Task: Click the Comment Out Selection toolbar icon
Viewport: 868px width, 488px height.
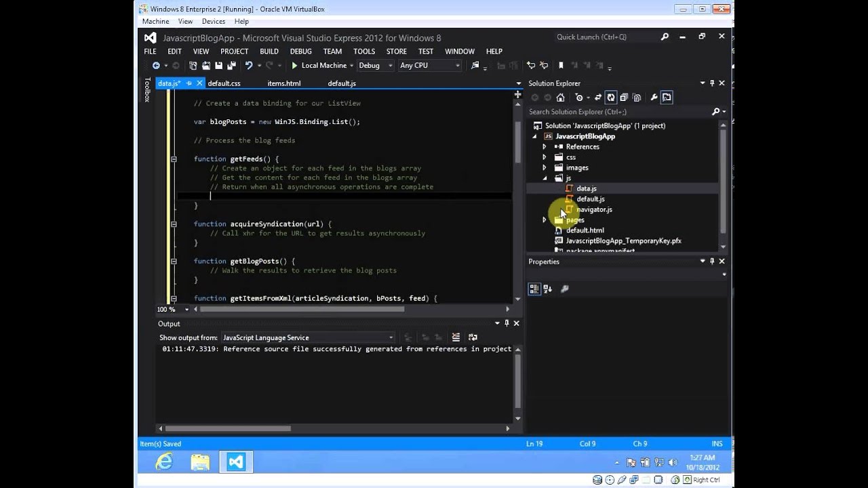Action: [x=531, y=66]
